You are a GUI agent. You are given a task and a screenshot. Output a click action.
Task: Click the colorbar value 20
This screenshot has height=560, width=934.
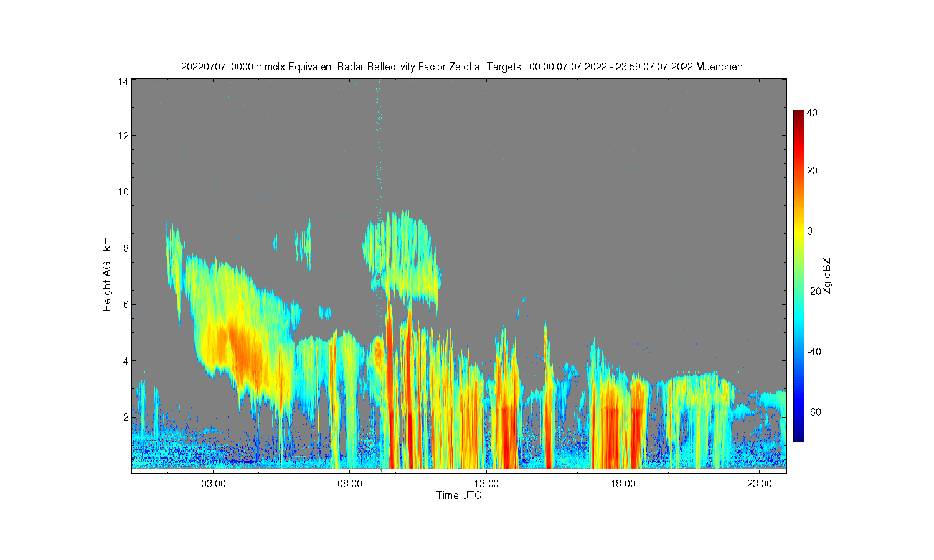coord(812,170)
